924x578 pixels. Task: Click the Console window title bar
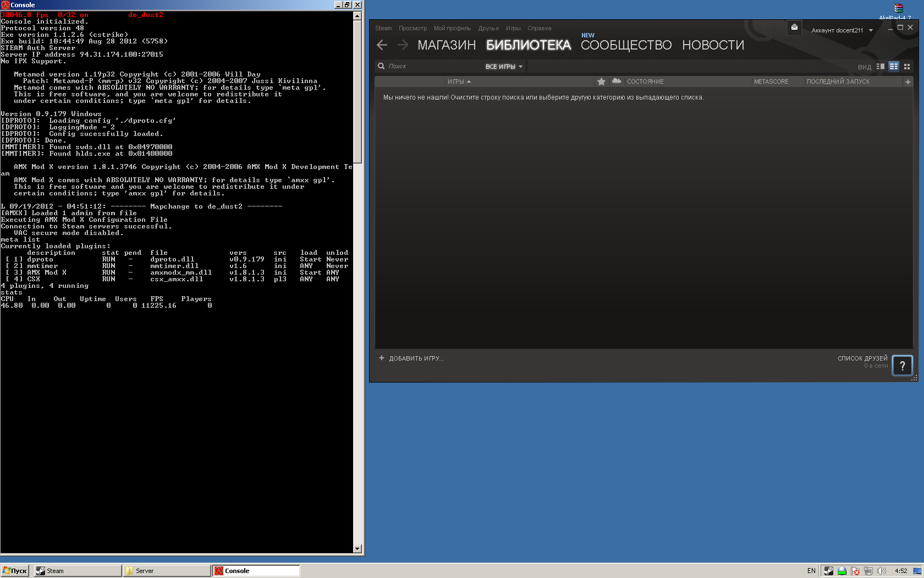point(182,5)
